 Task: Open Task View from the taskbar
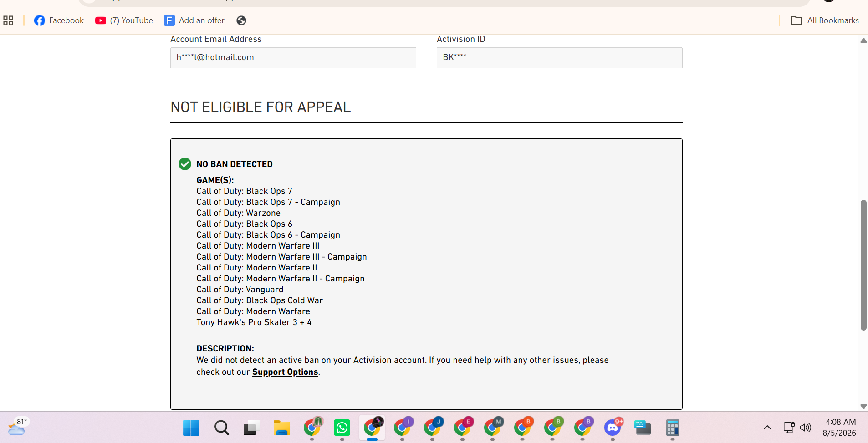[x=251, y=428]
